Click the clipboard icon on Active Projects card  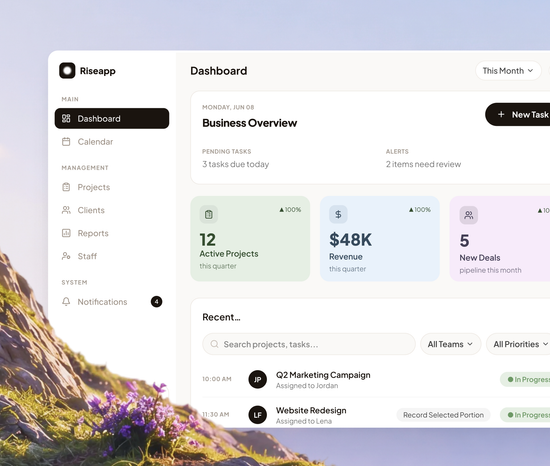click(x=209, y=214)
